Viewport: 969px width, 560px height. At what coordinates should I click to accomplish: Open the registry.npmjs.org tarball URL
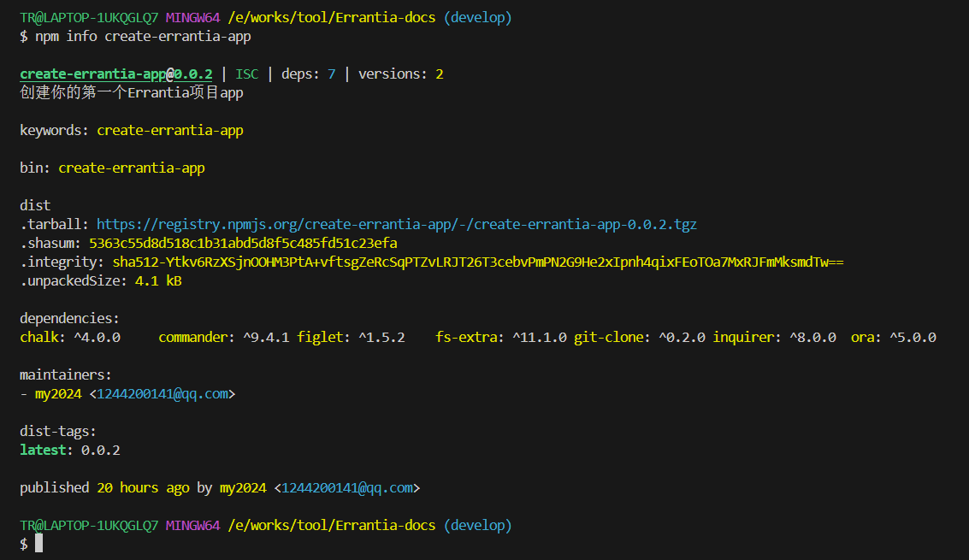(397, 224)
